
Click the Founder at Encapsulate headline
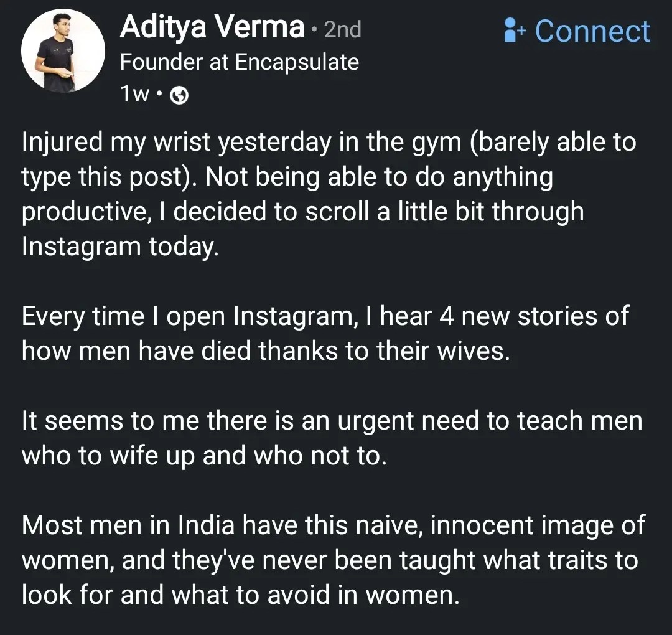tap(240, 62)
